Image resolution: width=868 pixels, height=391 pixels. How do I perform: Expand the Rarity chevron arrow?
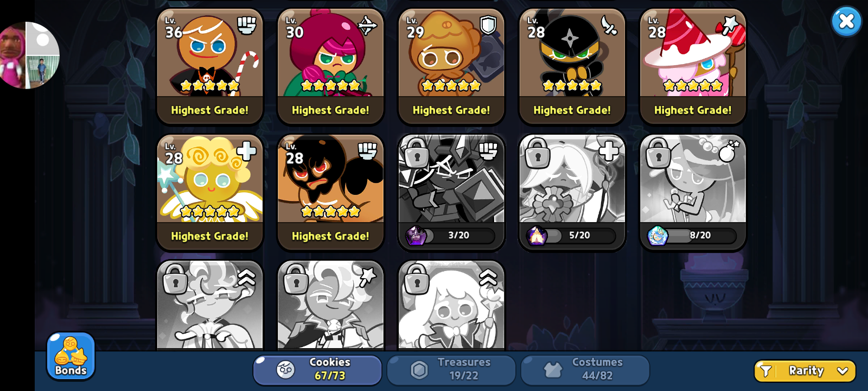(x=843, y=371)
